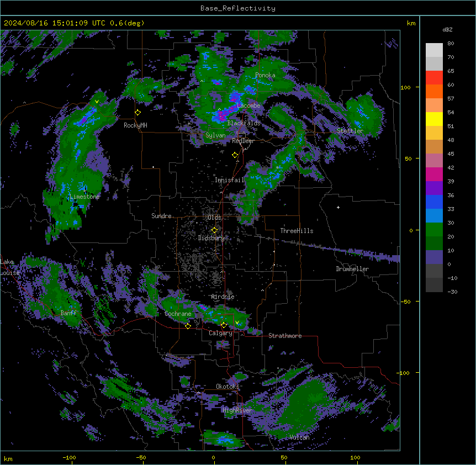Select the yellow V marker east of Calgary

237,323
